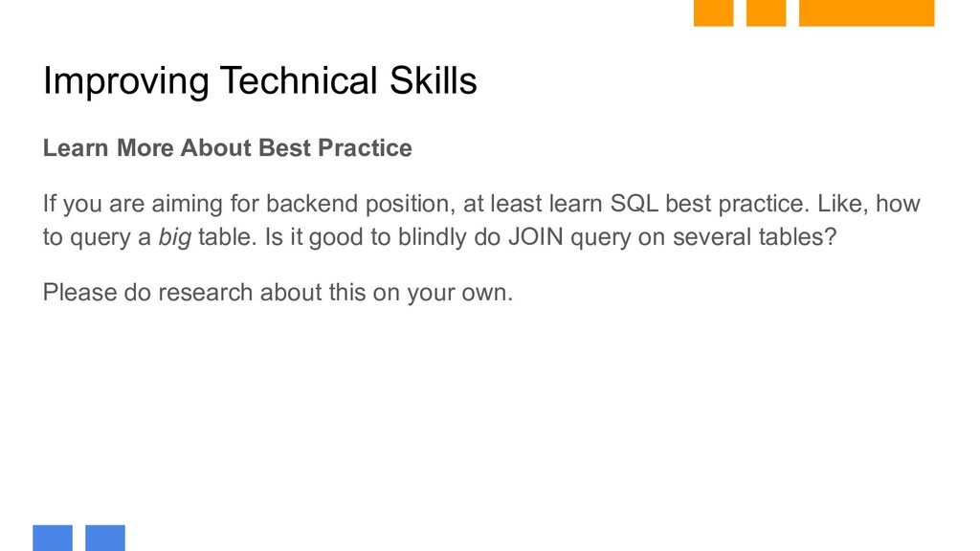This screenshot has height=551, width=980.
Task: Click the slide title 'Improving Technical Skills'
Action: click(260, 80)
